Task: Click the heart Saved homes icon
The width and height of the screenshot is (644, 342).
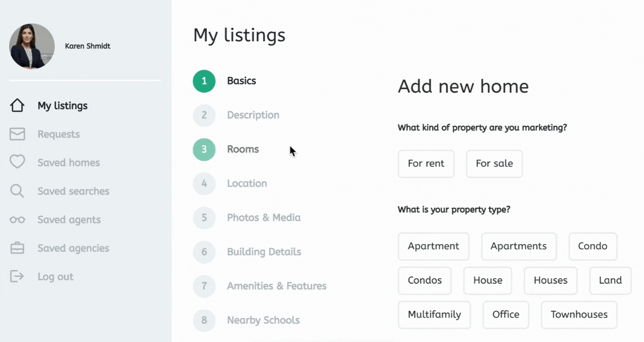Action: [17, 162]
